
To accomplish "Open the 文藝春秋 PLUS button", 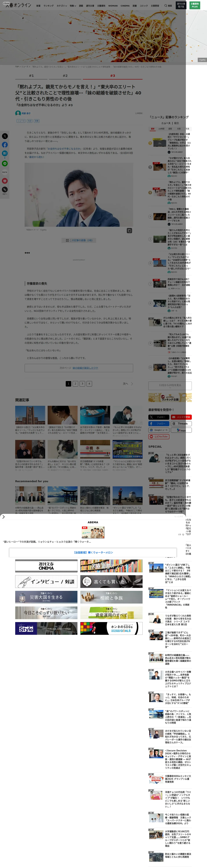I will click(x=195, y=5).
